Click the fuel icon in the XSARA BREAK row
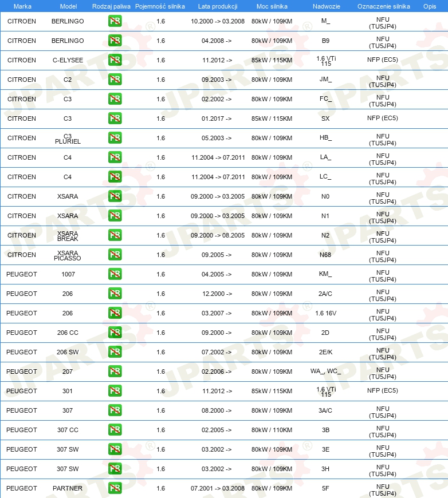 click(x=115, y=235)
